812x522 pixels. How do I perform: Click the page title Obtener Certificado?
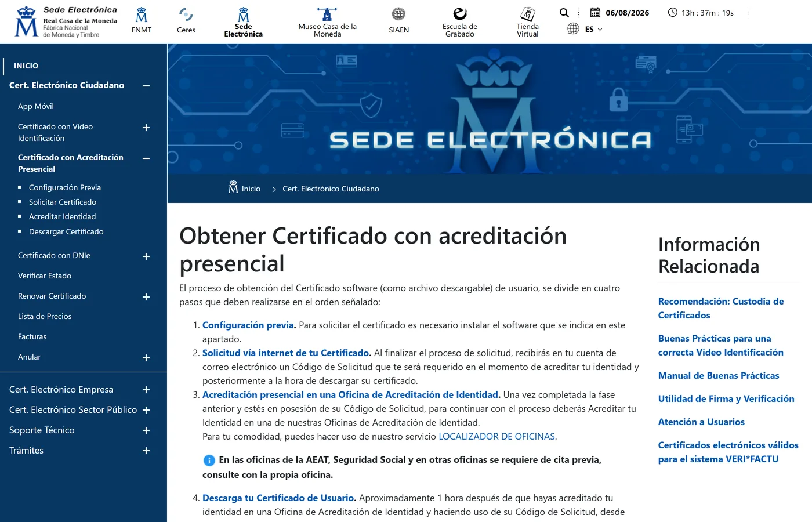373,249
